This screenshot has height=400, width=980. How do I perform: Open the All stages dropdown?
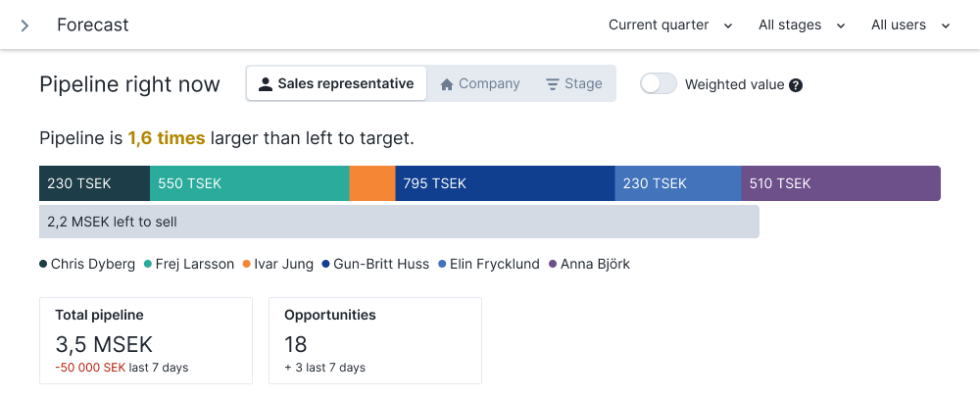(x=802, y=25)
